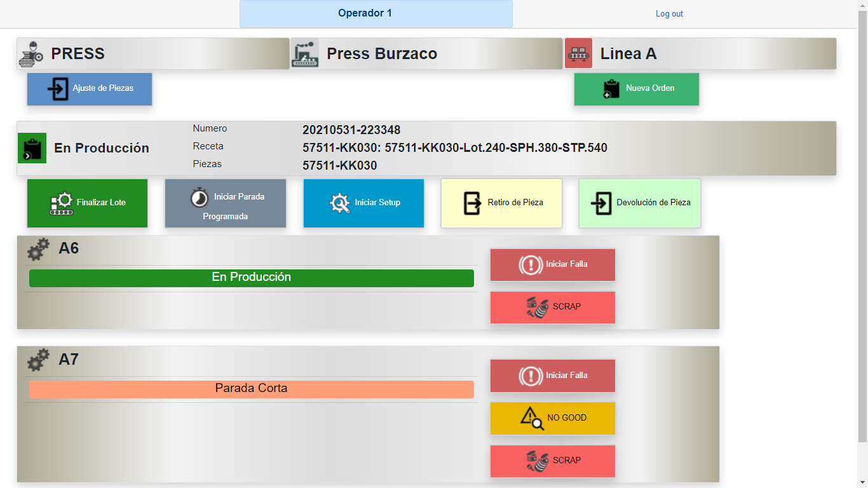Image resolution: width=868 pixels, height=488 pixels.
Task: Select the Linea A header
Action: (x=700, y=53)
